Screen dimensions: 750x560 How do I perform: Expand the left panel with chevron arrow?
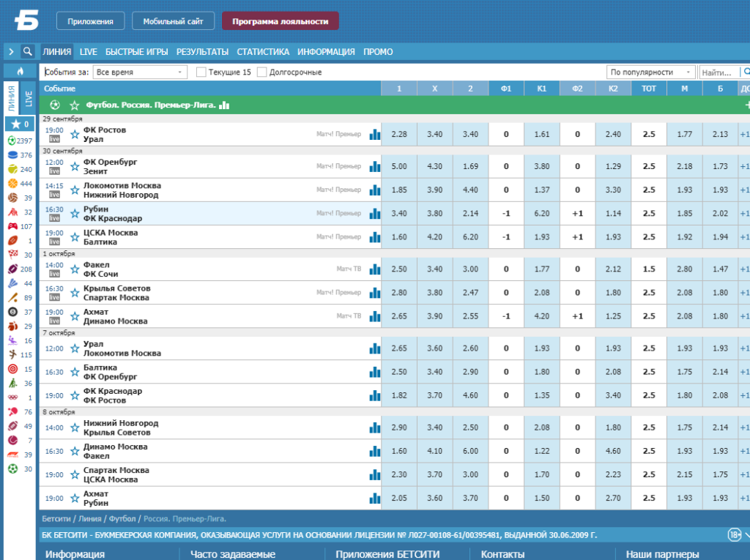click(x=11, y=51)
